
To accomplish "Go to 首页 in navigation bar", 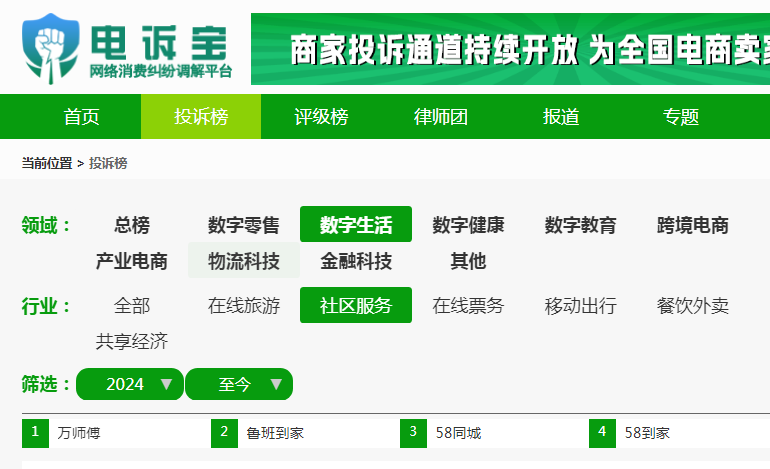I will tap(82, 116).
